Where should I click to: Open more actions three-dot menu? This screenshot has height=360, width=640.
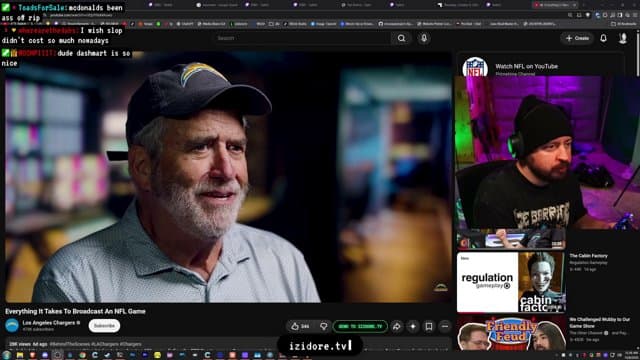pyautogui.click(x=445, y=327)
